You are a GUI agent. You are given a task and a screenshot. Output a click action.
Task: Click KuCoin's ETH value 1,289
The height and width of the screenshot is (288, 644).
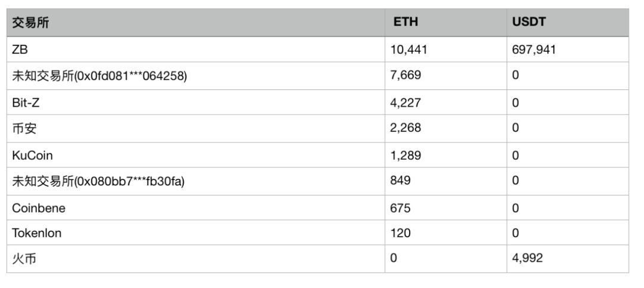click(x=405, y=155)
